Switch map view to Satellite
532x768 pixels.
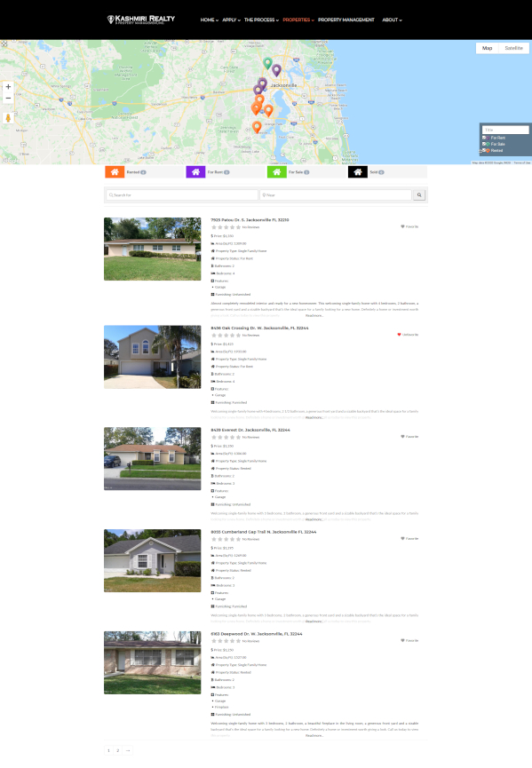tap(513, 48)
